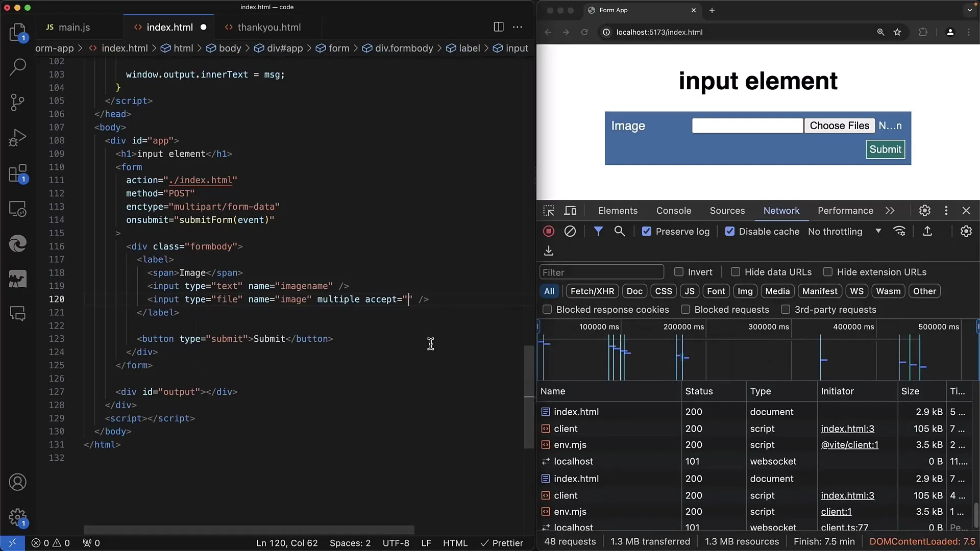Enable Disable cache checkbox in DevTools
The width and height of the screenshot is (980, 551).
(x=729, y=232)
